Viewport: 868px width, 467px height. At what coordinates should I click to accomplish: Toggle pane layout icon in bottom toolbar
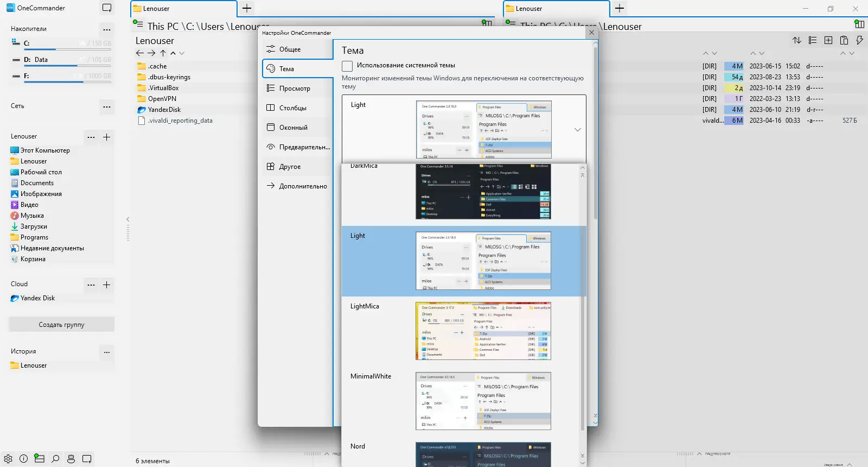pos(39,459)
